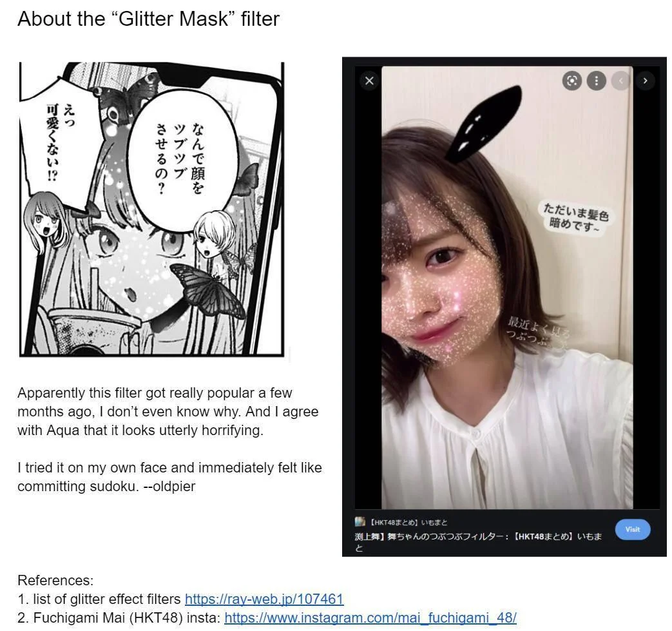Open the Google Lens search icon
The image size is (672, 631).
tap(571, 81)
